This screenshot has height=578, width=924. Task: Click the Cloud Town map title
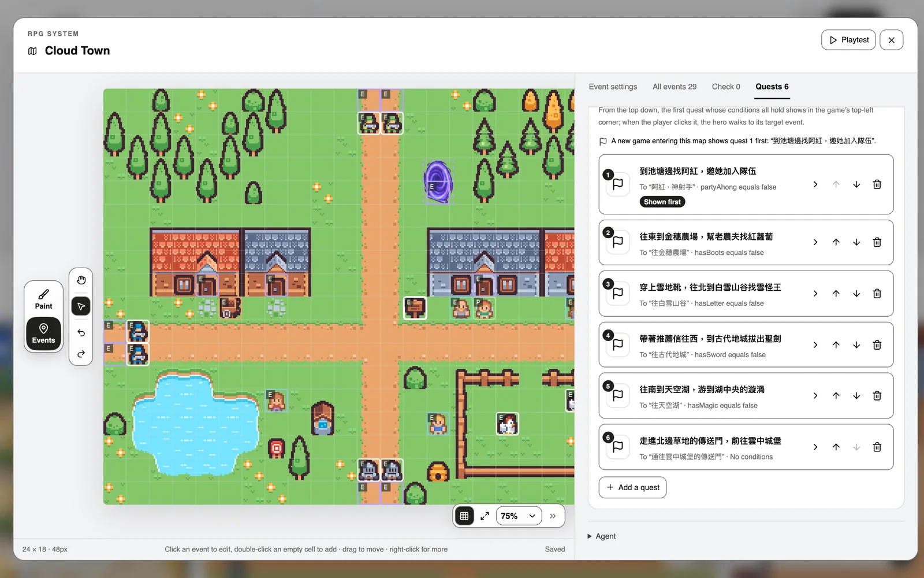click(77, 51)
